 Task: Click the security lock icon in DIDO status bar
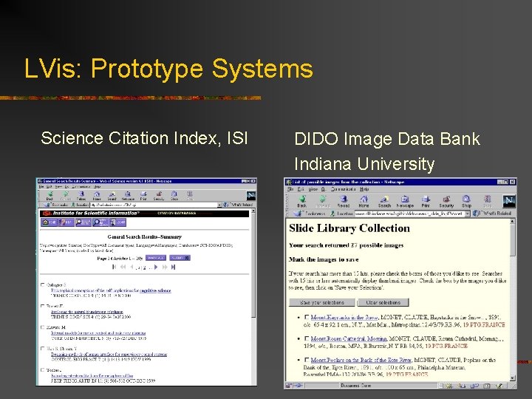pos(288,386)
